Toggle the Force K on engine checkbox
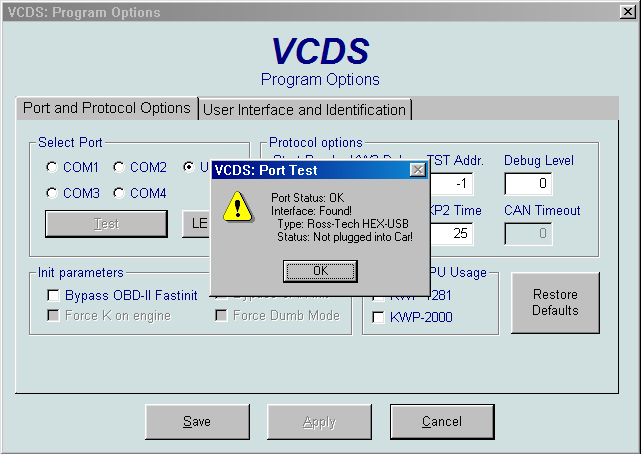This screenshot has width=641, height=454. point(53,315)
